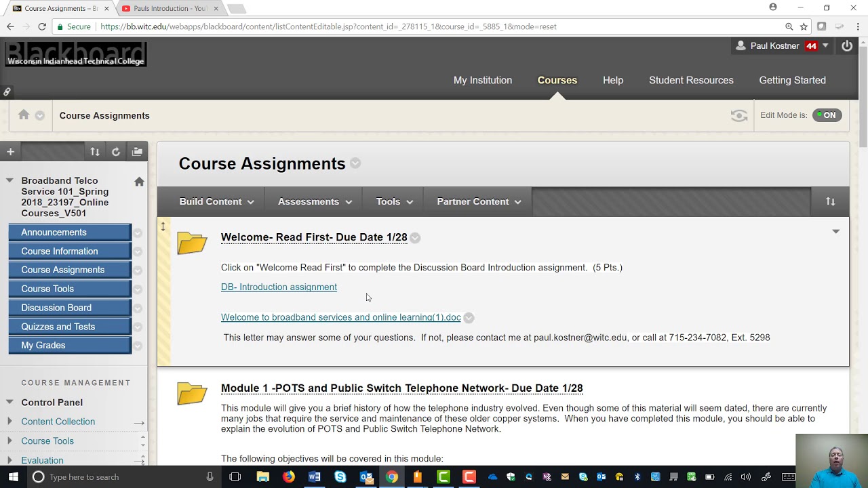Image resolution: width=868 pixels, height=488 pixels.
Task: Open DB- Introduction assignment link
Action: coord(279,287)
